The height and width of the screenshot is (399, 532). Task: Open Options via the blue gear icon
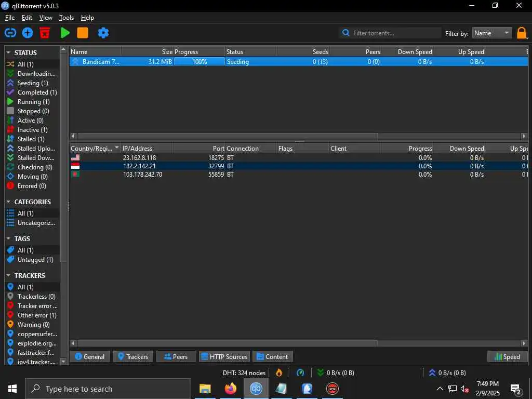tap(103, 33)
